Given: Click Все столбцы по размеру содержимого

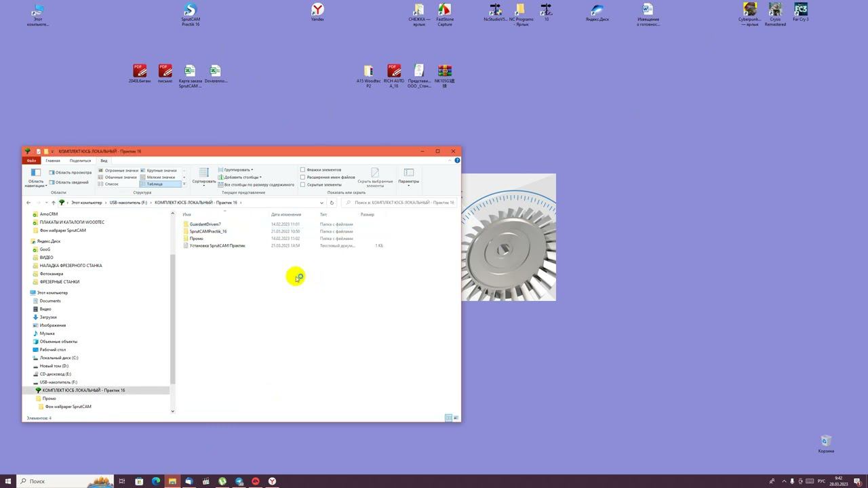Looking at the screenshot, I should [x=256, y=184].
